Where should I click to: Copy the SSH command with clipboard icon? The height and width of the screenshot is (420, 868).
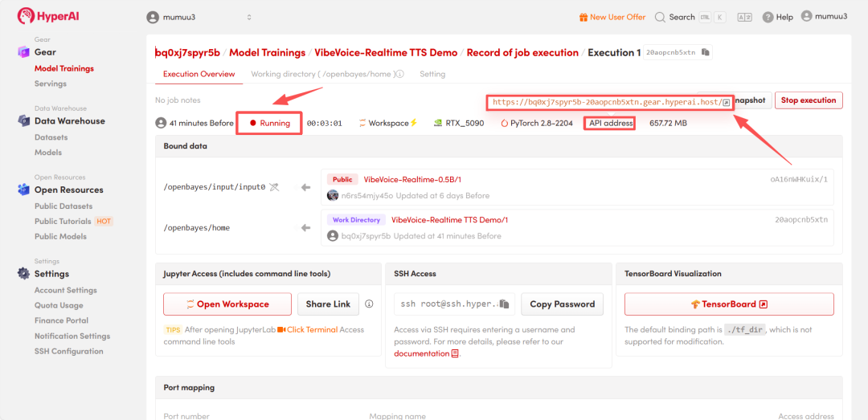pyautogui.click(x=504, y=304)
